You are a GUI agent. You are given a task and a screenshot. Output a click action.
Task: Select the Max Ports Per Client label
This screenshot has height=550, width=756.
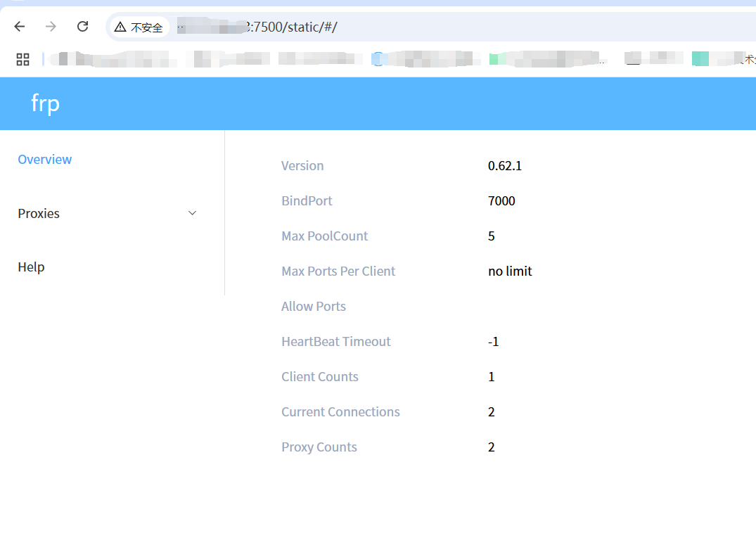tap(338, 271)
